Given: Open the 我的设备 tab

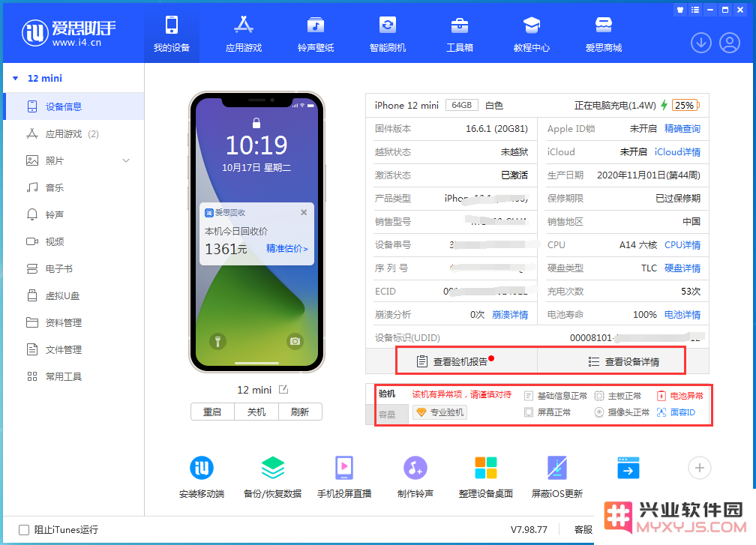Looking at the screenshot, I should [x=172, y=34].
